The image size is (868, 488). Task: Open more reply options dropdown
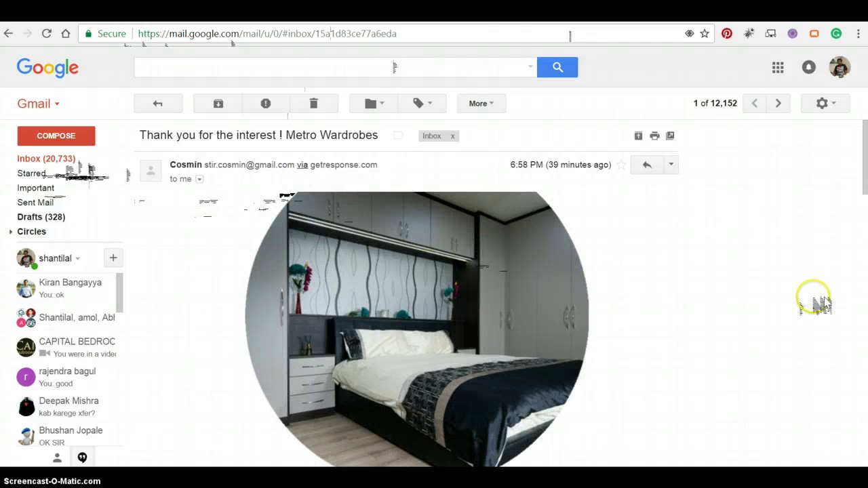671,165
